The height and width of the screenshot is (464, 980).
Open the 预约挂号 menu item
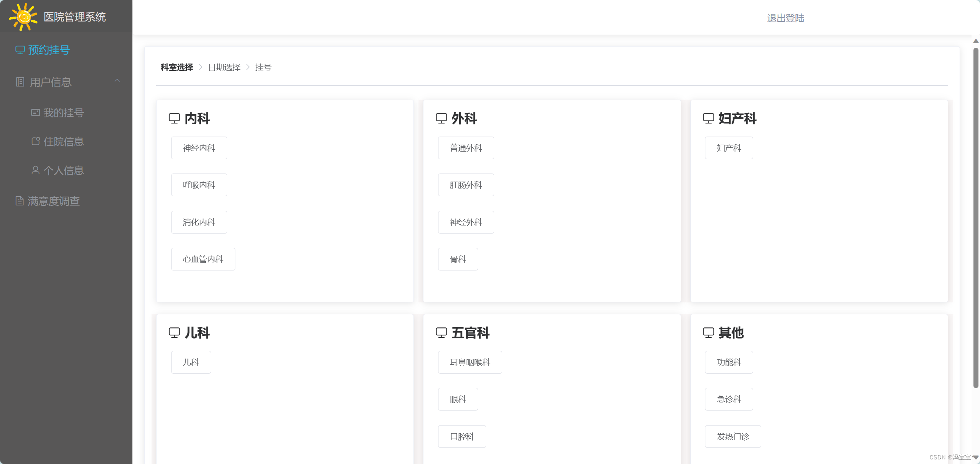pyautogui.click(x=48, y=50)
